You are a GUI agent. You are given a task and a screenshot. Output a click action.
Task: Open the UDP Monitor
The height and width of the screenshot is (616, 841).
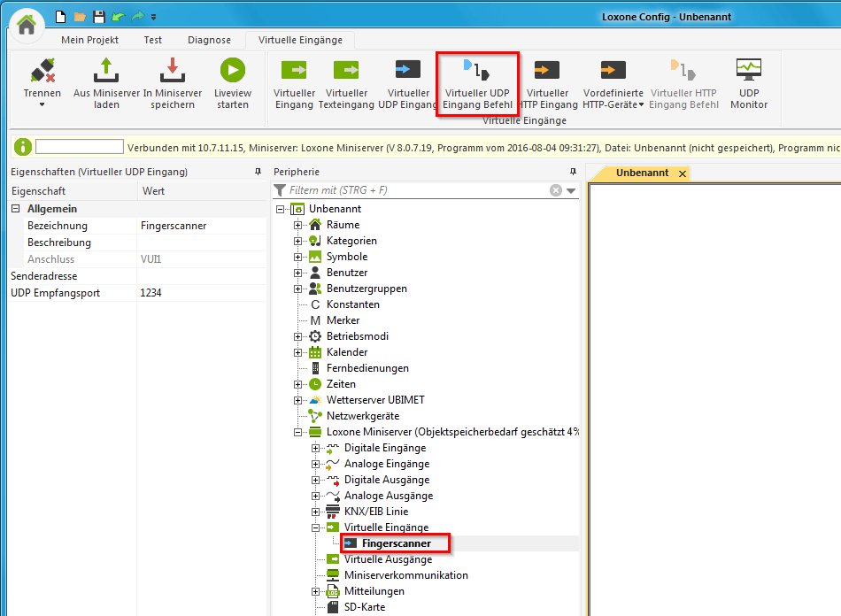[749, 71]
